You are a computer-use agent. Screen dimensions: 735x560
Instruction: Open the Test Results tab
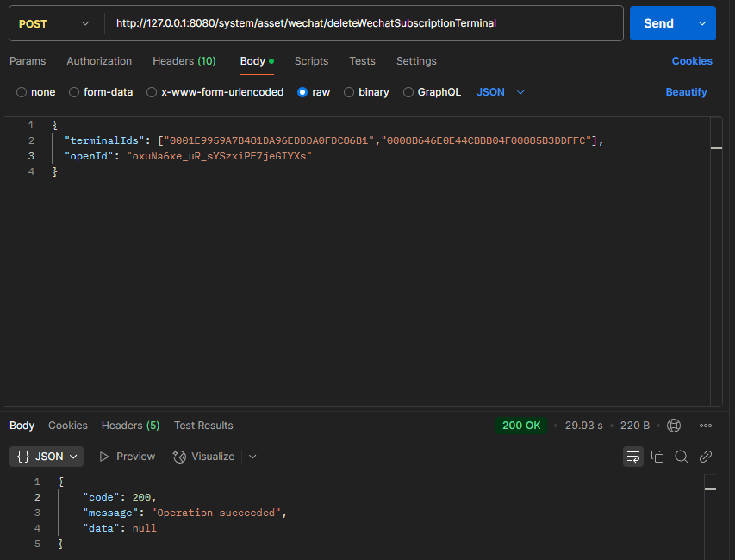(x=203, y=426)
